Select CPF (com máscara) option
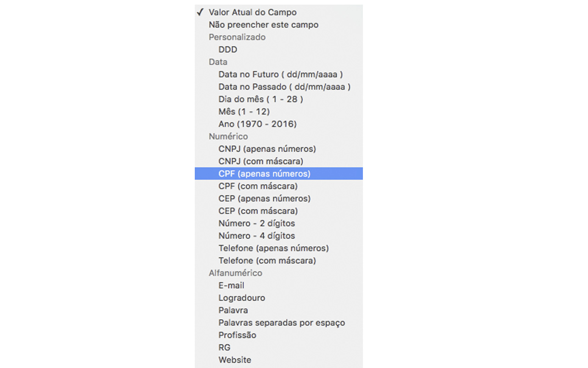 [x=258, y=186]
